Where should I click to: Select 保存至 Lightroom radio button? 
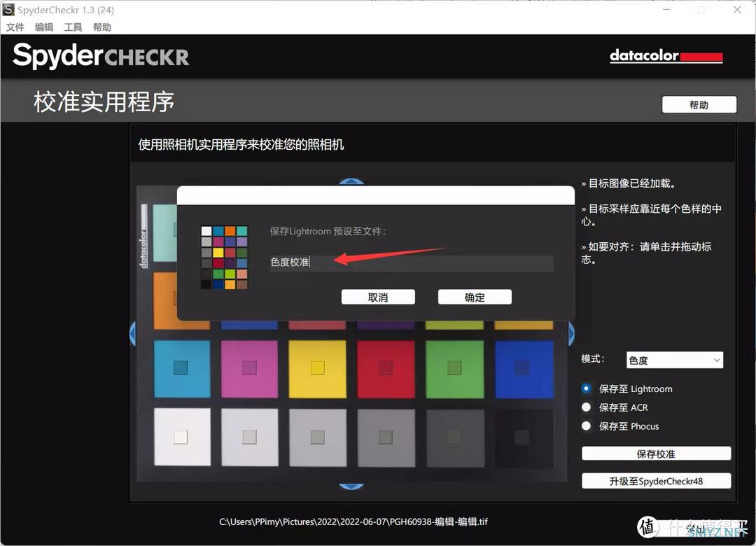click(587, 388)
